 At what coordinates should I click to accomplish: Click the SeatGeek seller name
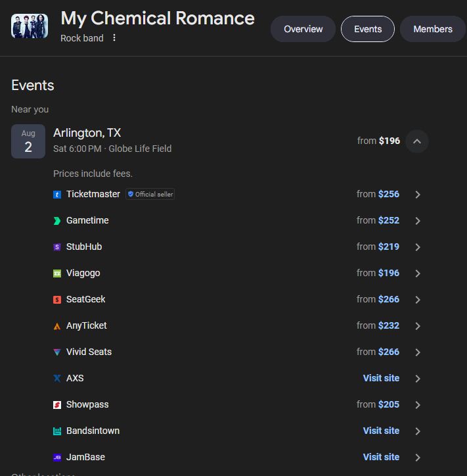coord(86,299)
